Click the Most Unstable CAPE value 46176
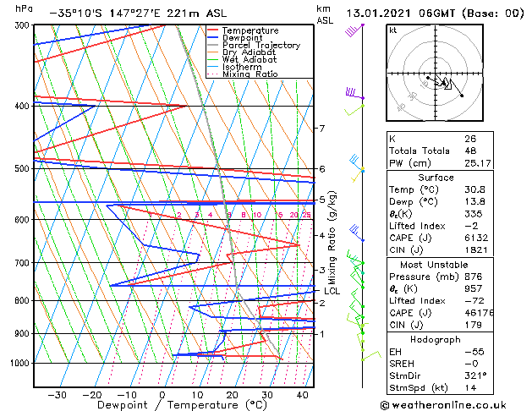 [x=479, y=313]
